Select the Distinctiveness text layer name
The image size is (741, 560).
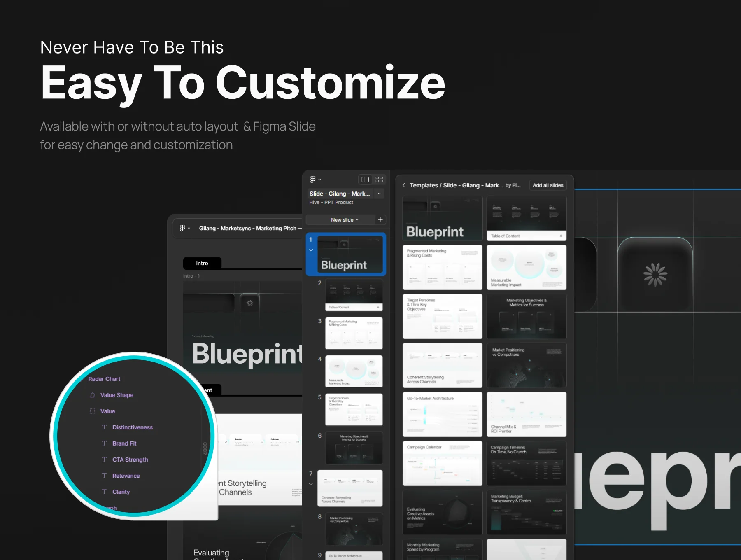tap(133, 427)
